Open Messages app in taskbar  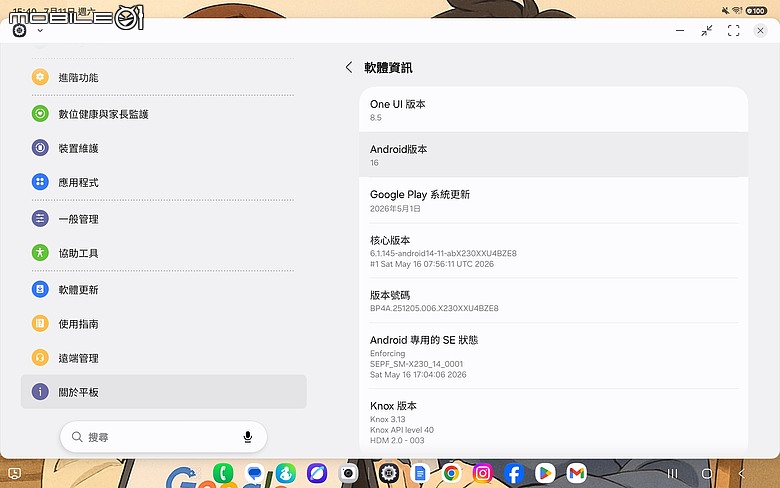click(255, 473)
